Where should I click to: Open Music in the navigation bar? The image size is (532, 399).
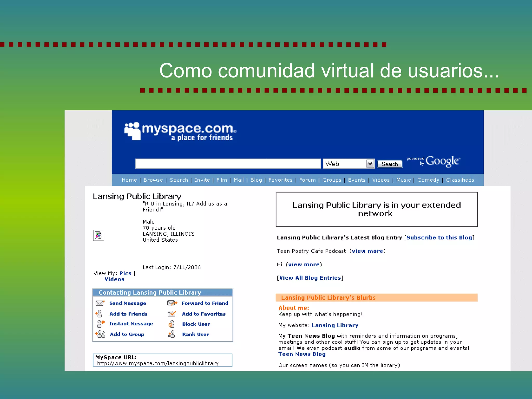coord(404,180)
